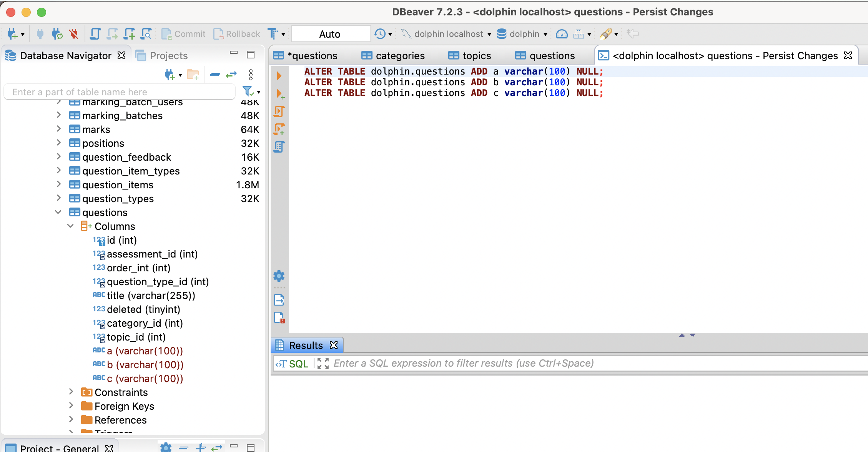Expand the Constraints node under questions

click(x=71, y=392)
